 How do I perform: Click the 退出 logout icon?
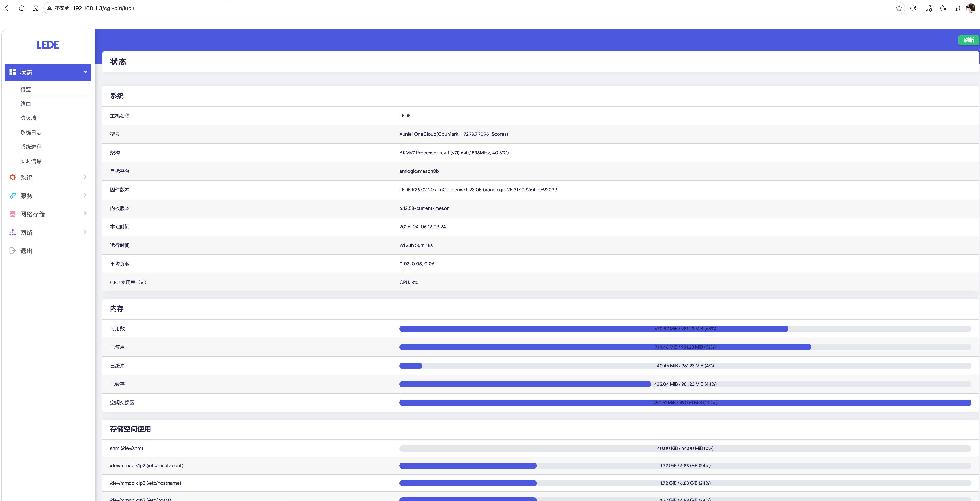point(13,250)
